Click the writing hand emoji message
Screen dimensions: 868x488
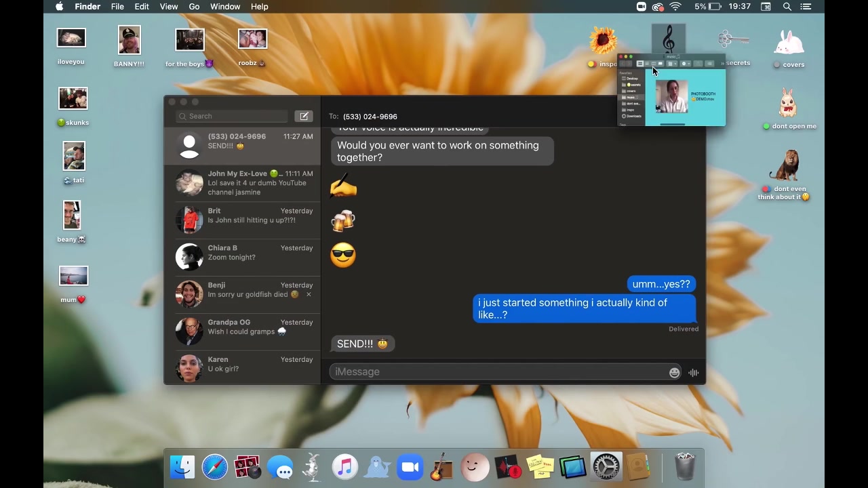(x=343, y=186)
